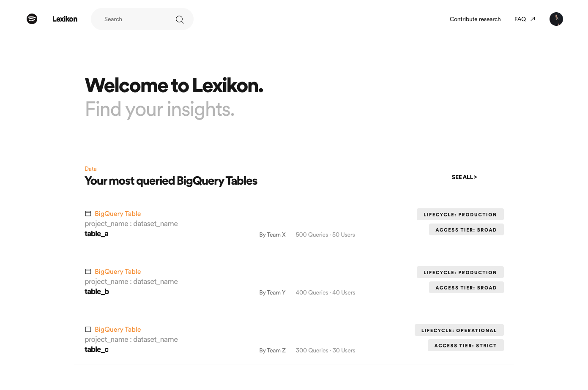Click the table icon beside table_b
Viewport: 588px width, 390px height.
pos(88,271)
